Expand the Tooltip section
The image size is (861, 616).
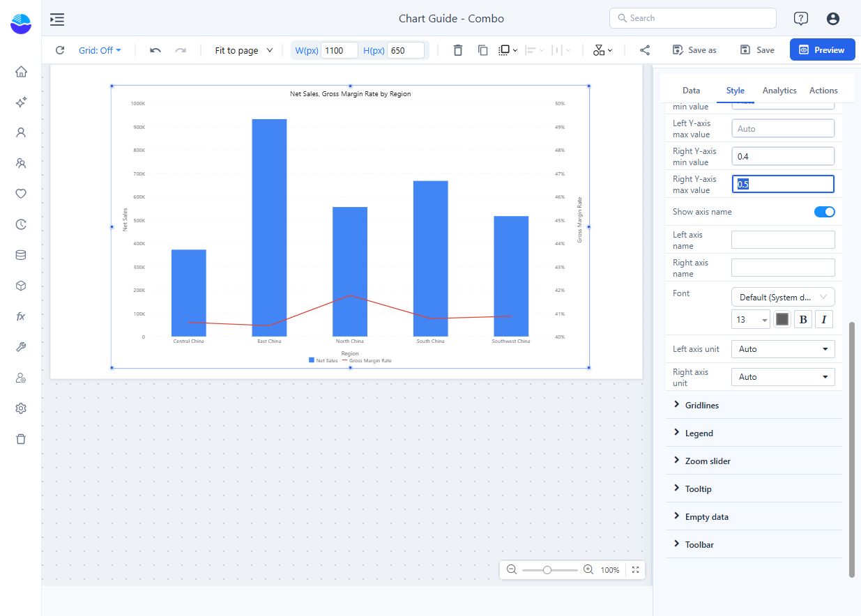pos(754,488)
